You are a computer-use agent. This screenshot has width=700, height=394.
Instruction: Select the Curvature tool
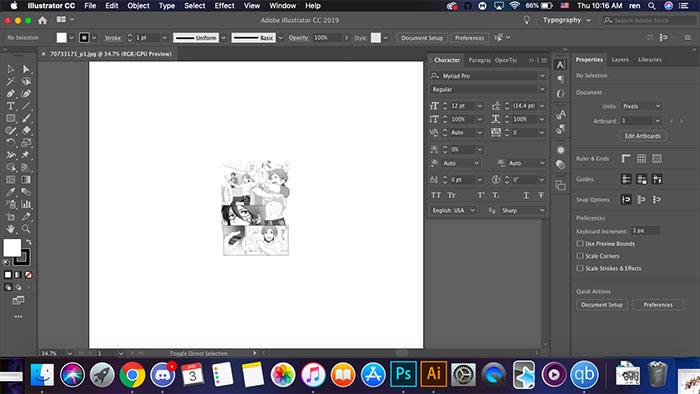click(26, 94)
